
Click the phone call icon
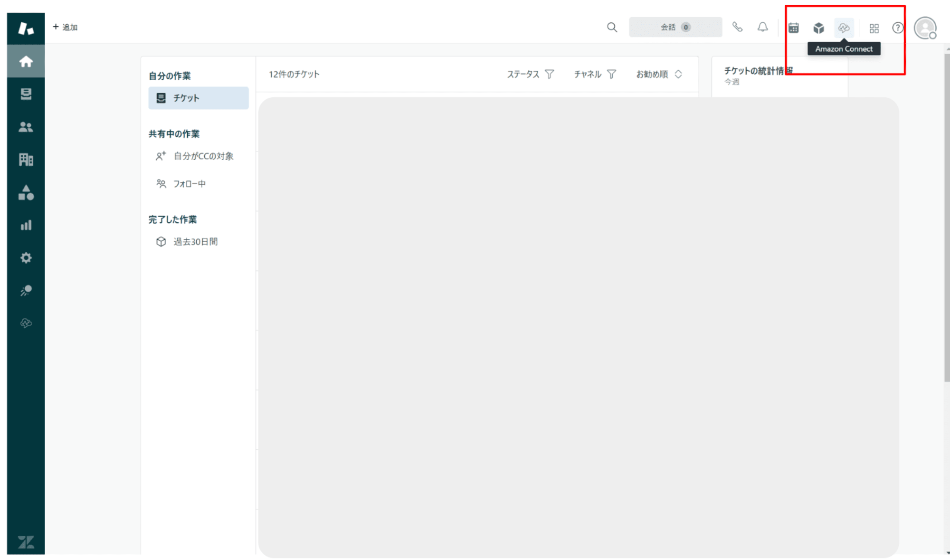click(737, 27)
